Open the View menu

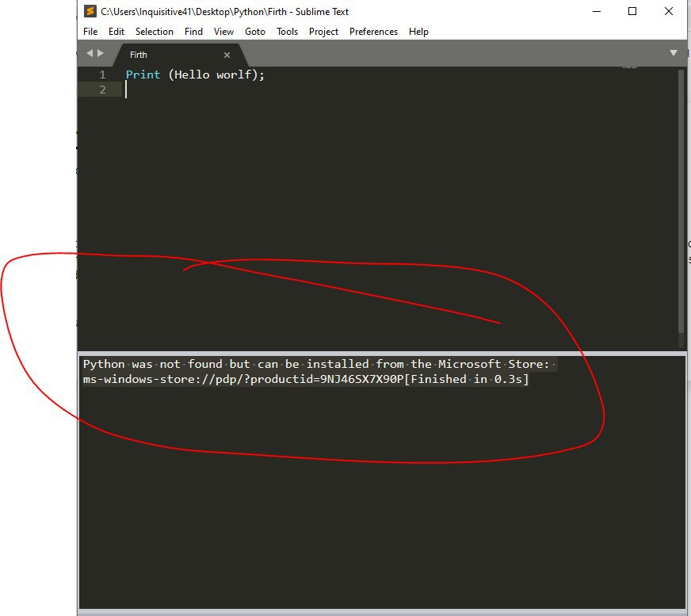223,32
